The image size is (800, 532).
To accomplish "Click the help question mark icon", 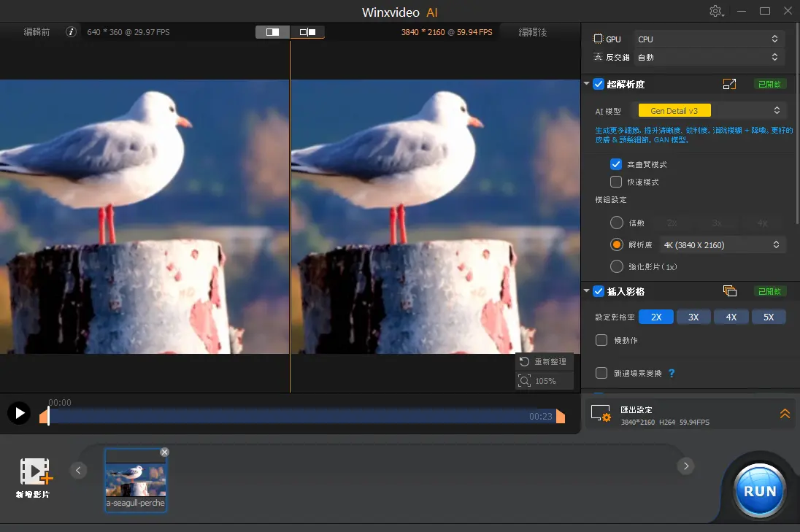I will 672,373.
